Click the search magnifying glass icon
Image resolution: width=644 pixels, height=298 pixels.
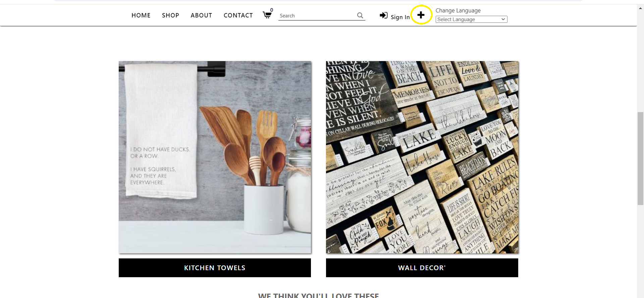pos(360,15)
